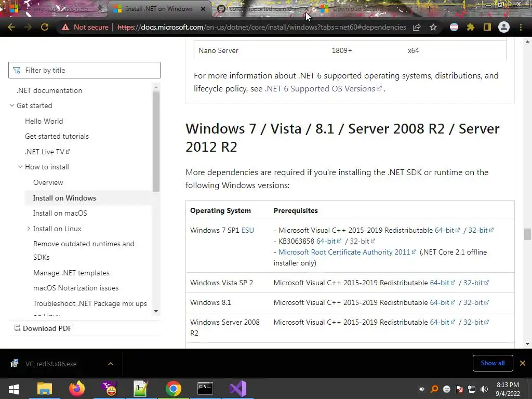Viewport: 532px width, 399px height.
Task: Open Troubleshoot .NET Package mix ups
Action: (x=90, y=303)
